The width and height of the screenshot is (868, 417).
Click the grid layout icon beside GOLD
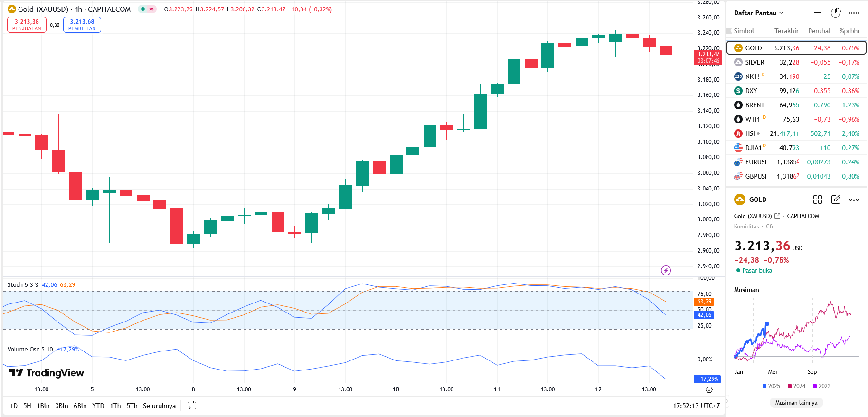tap(818, 199)
